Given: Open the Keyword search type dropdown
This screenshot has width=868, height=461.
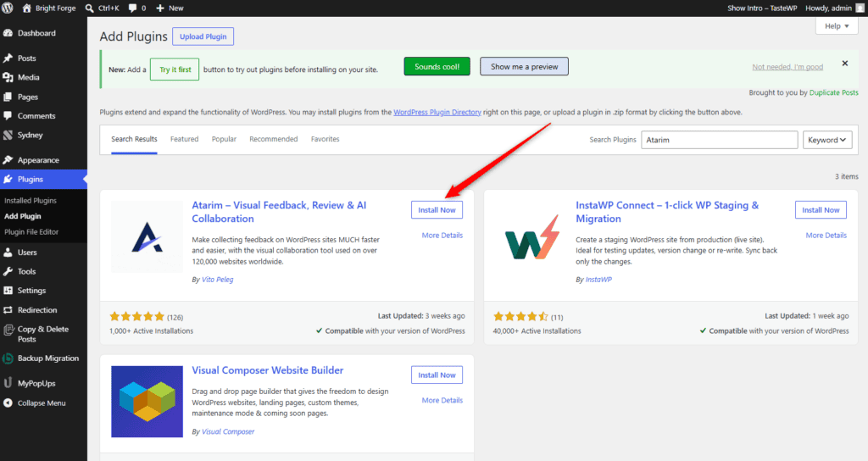Looking at the screenshot, I should [x=827, y=140].
